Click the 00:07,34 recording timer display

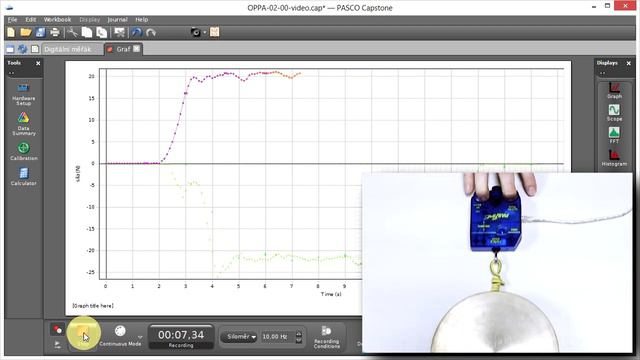pyautogui.click(x=181, y=337)
